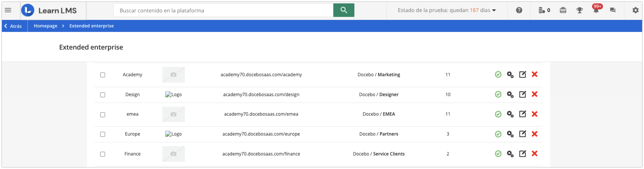Delete the Finance client
The image size is (644, 169).
(x=534, y=154)
